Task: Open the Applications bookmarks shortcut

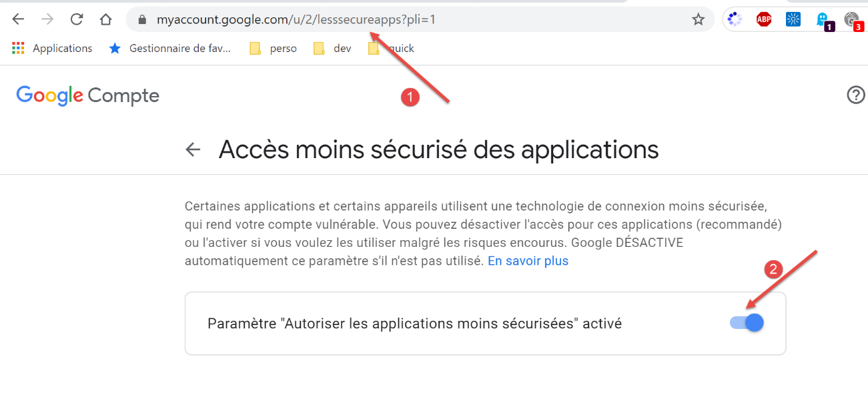Action: [52, 48]
